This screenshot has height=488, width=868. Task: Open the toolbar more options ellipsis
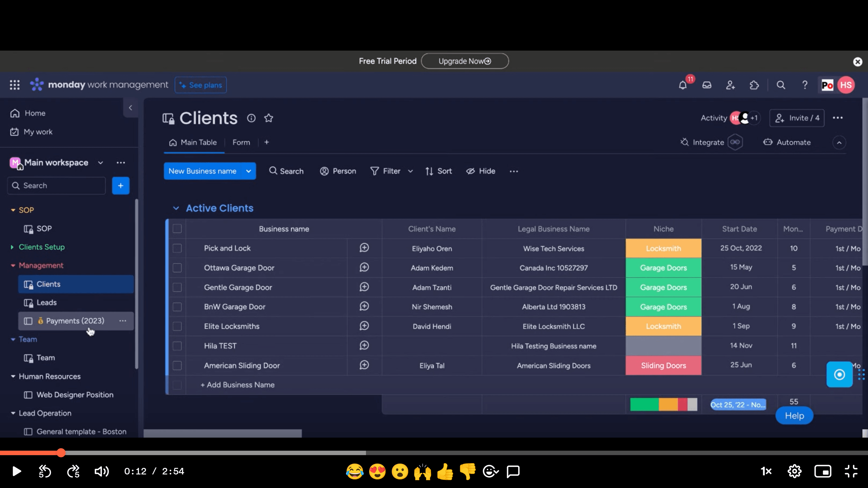[x=514, y=171]
